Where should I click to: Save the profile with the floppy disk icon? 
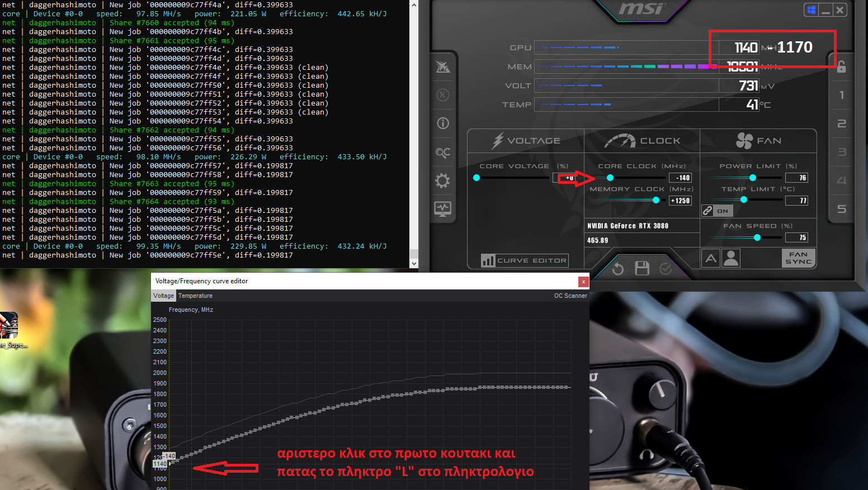point(642,269)
